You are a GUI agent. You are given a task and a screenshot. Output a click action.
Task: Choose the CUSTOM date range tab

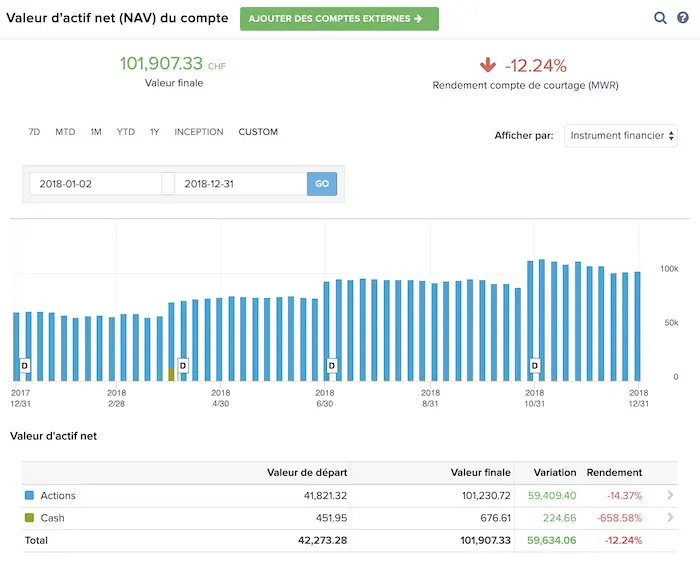[258, 132]
